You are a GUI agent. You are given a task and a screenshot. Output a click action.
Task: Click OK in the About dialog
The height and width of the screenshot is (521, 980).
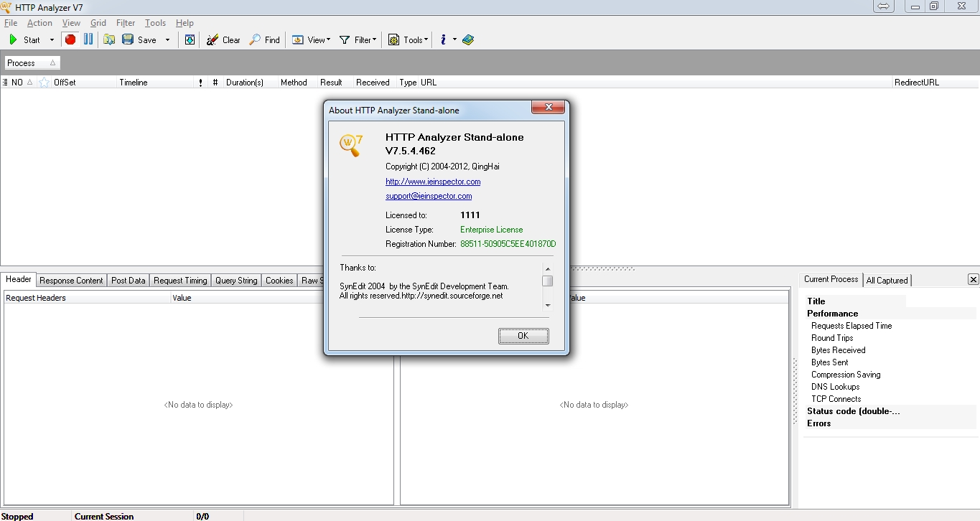(523, 336)
